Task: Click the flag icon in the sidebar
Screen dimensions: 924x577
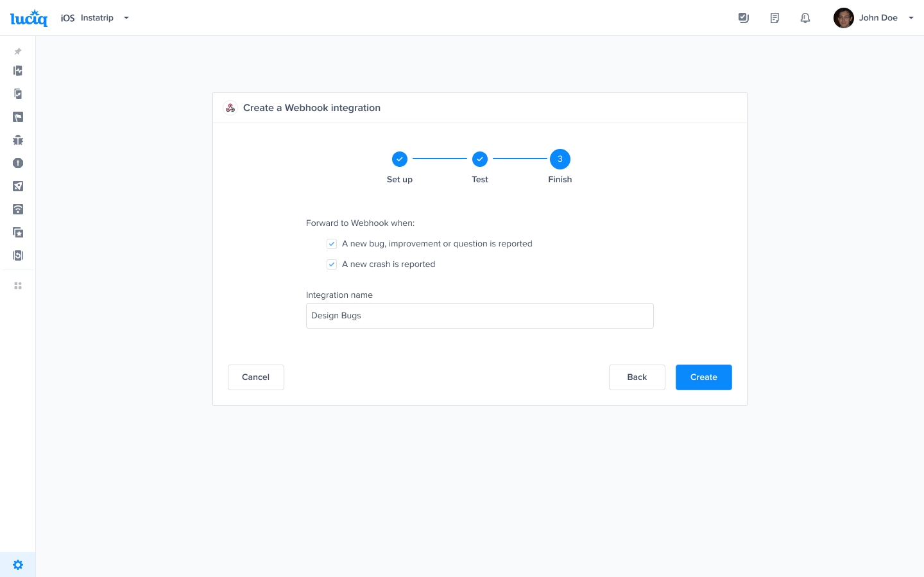Action: [18, 117]
